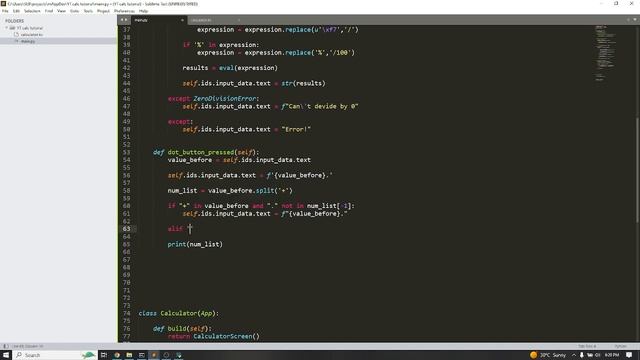Click 'results = eval(expression)' line

(230, 68)
